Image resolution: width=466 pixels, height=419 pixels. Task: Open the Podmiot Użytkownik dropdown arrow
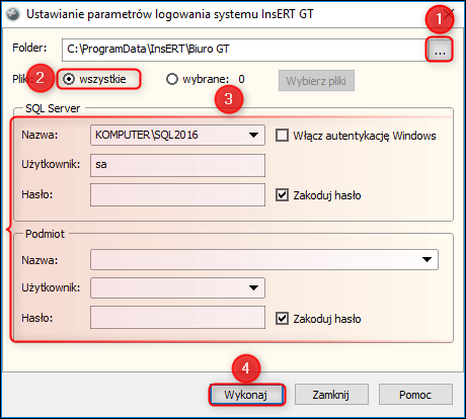point(254,287)
